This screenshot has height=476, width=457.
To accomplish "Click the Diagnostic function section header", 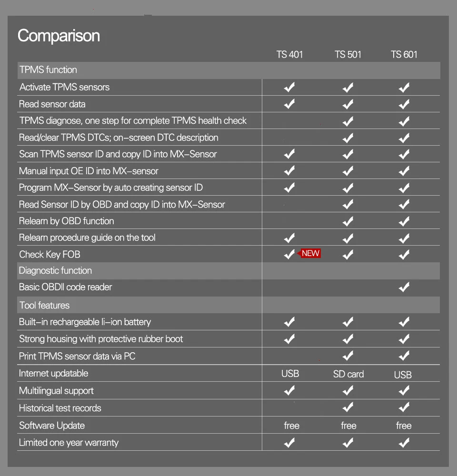I will (x=228, y=271).
